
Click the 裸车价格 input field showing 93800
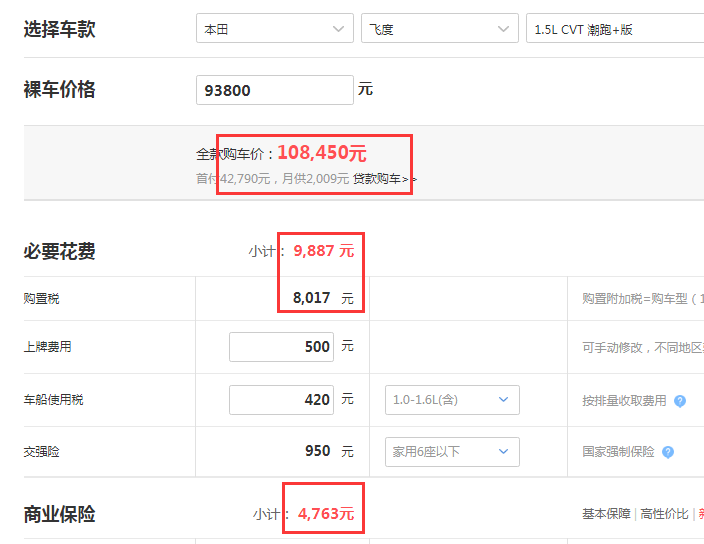click(x=275, y=90)
